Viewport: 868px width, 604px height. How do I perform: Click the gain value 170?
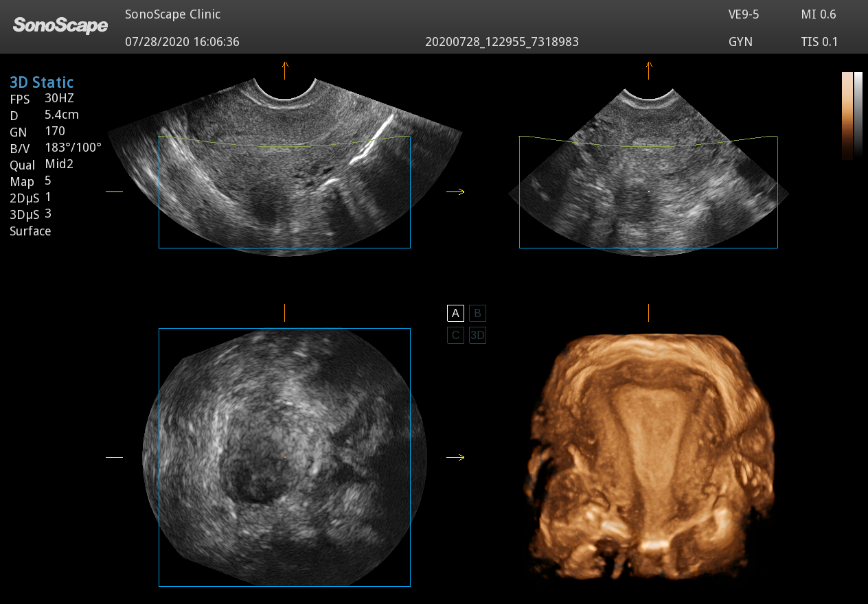coord(55,131)
